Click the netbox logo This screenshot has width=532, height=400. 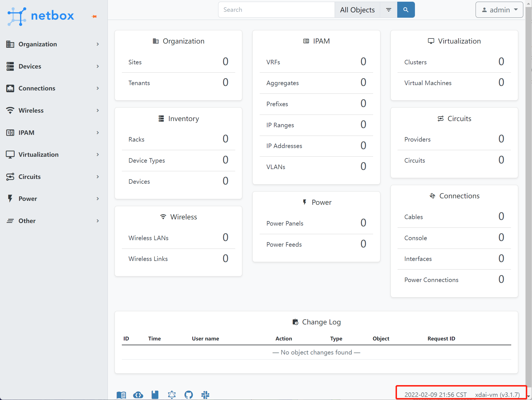click(41, 16)
